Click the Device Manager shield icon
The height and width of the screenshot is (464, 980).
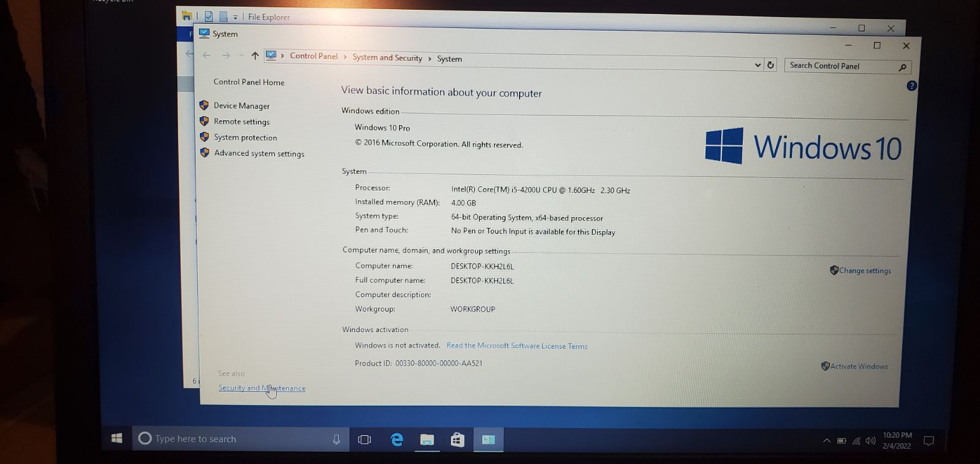[205, 105]
